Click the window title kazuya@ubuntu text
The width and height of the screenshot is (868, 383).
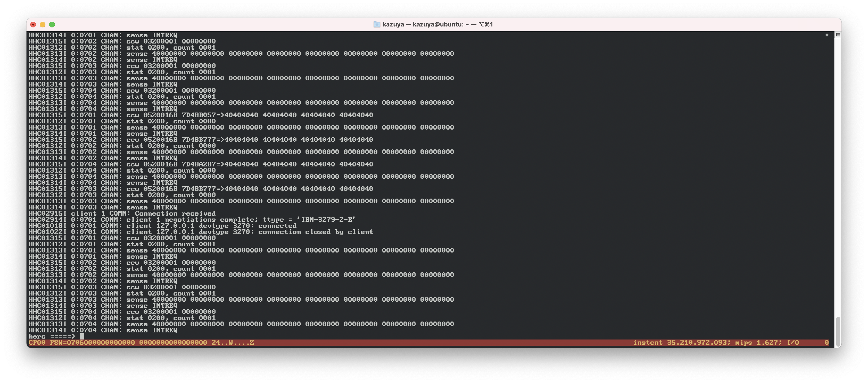[438, 24]
